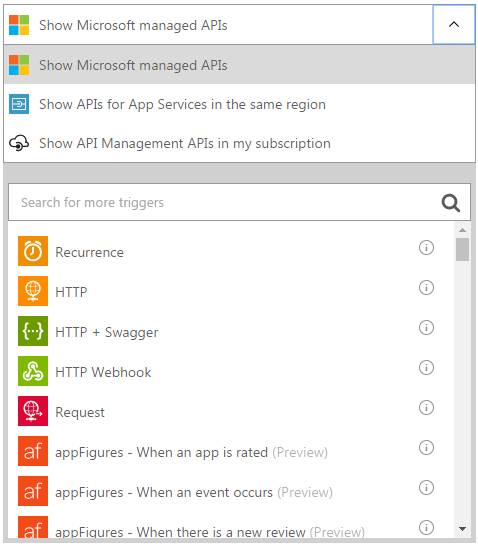Image resolution: width=478 pixels, height=551 pixels.
Task: Click the HTTP + Swagger braces icon
Action: [33, 331]
